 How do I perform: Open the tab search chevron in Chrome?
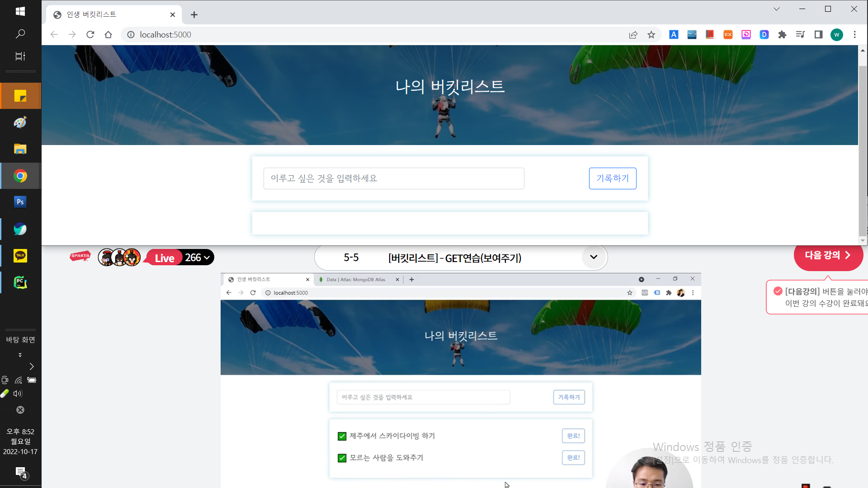coord(777,9)
